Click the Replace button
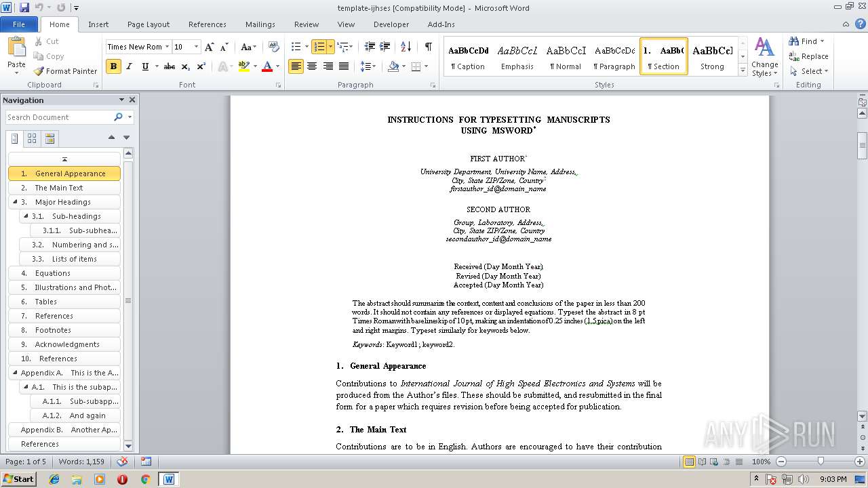The width and height of the screenshot is (868, 488). point(808,56)
